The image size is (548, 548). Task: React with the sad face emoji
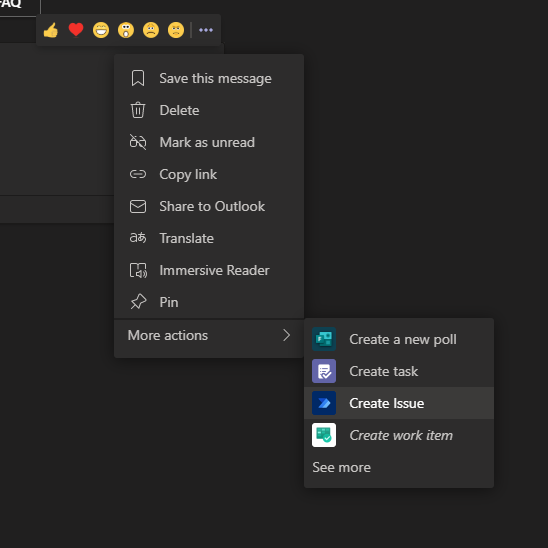point(151,30)
